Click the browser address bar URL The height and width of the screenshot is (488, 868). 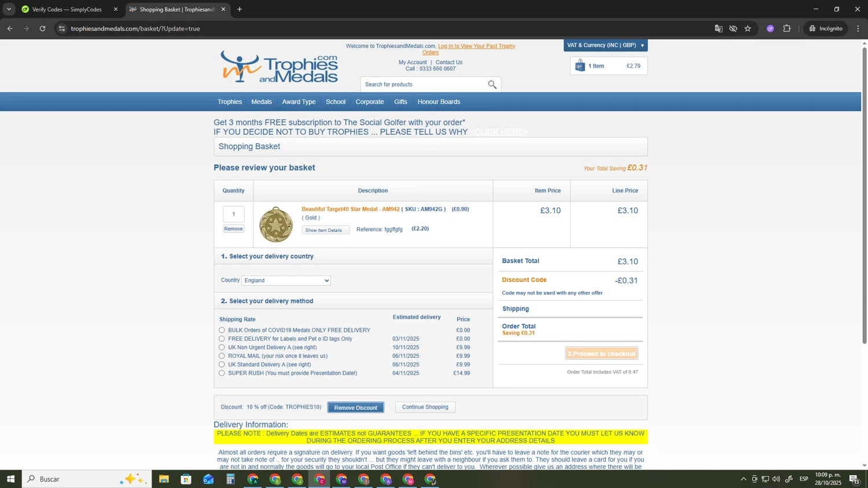pos(135,28)
